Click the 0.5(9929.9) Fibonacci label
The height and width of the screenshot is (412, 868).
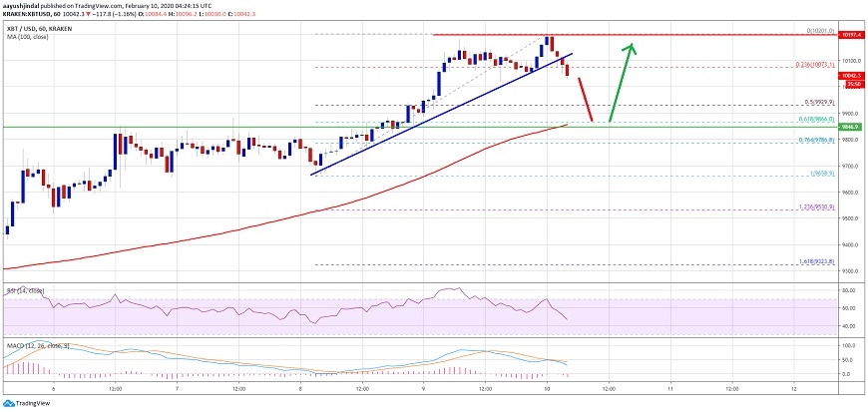coord(819,102)
